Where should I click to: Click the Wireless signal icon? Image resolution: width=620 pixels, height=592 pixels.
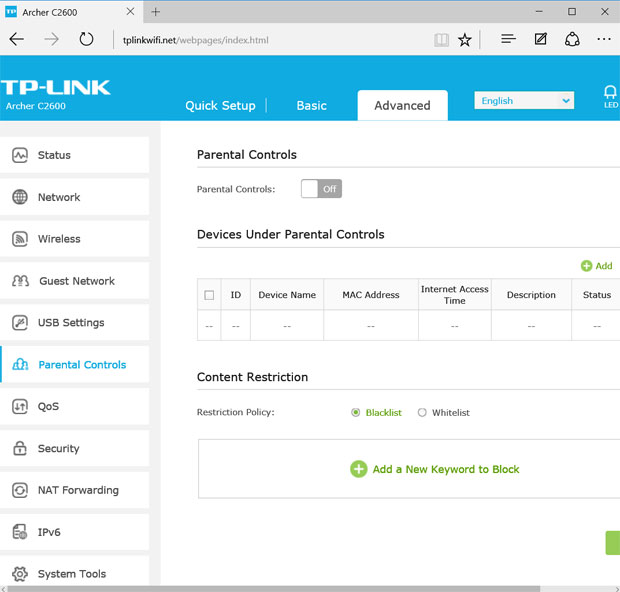20,239
